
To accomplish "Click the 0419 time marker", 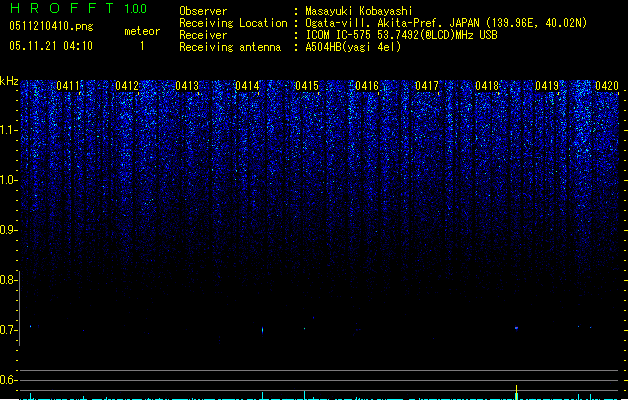I will pyautogui.click(x=547, y=86).
